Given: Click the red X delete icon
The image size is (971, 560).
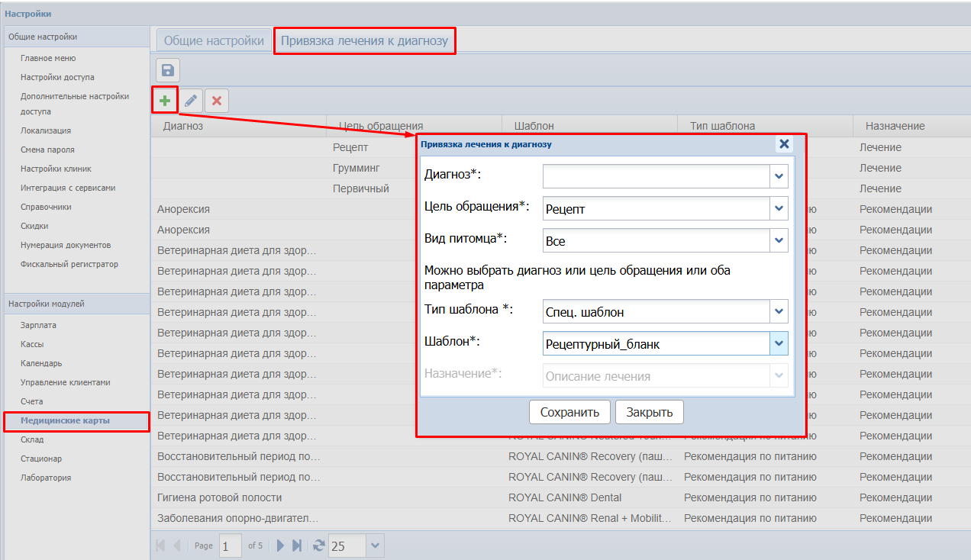Looking at the screenshot, I should point(217,101).
